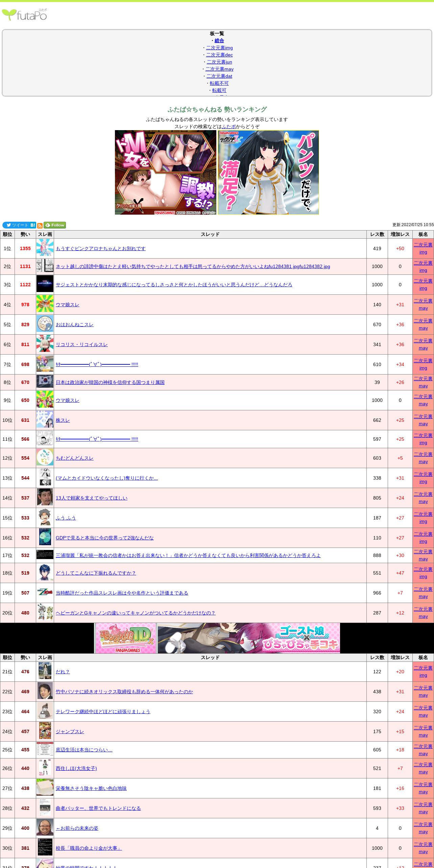
Task: Click the rank 22 thread thumbnail
Action: click(45, 691)
